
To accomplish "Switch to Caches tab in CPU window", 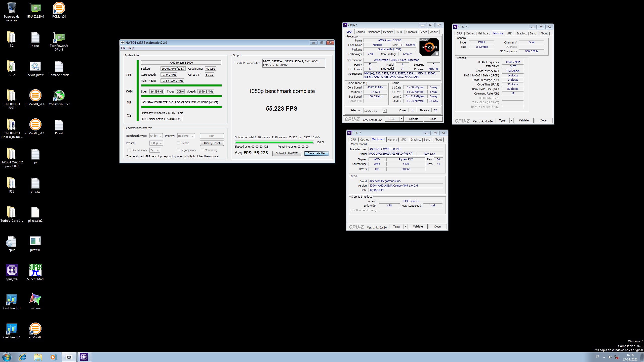I will click(x=360, y=32).
